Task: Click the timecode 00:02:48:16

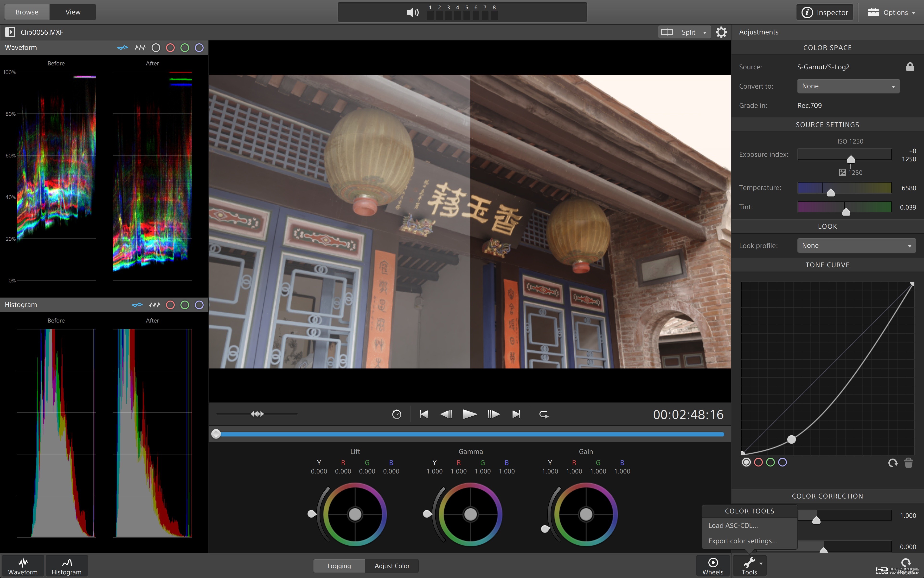Action: pyautogui.click(x=688, y=415)
